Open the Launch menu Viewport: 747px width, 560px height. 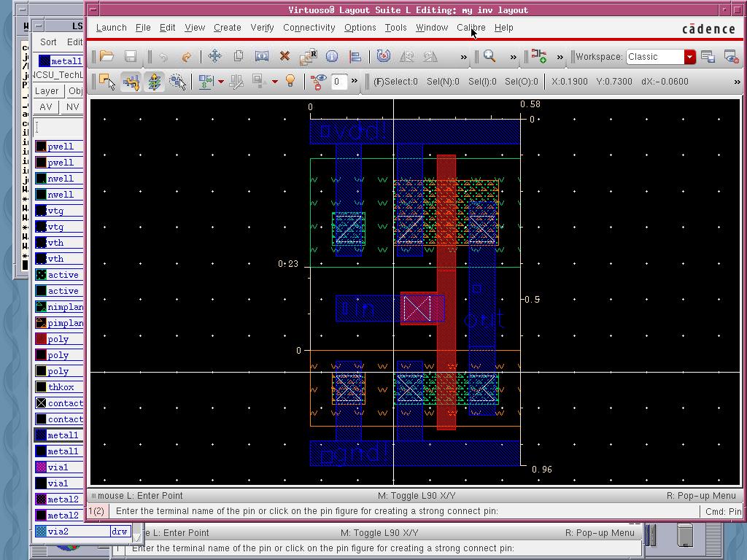coord(111,28)
